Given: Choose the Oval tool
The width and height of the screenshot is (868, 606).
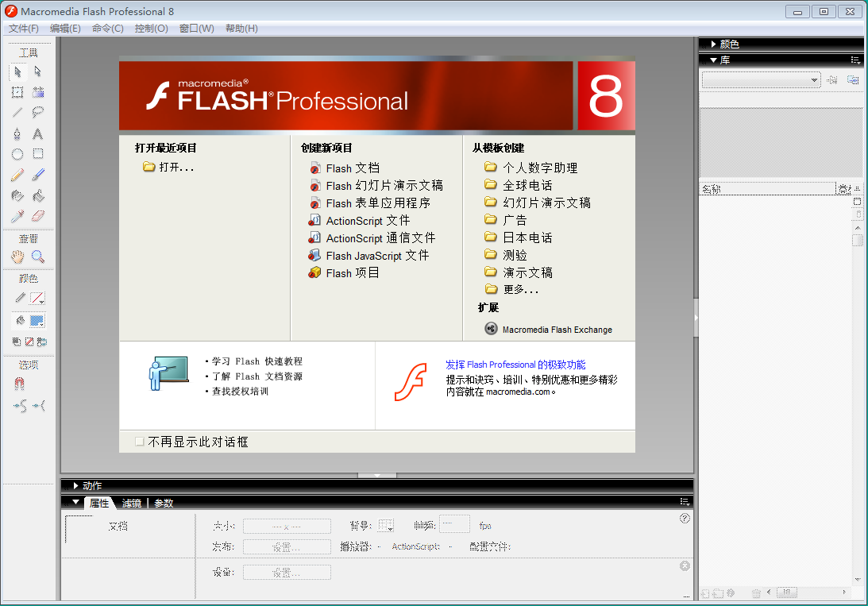Looking at the screenshot, I should (17, 154).
